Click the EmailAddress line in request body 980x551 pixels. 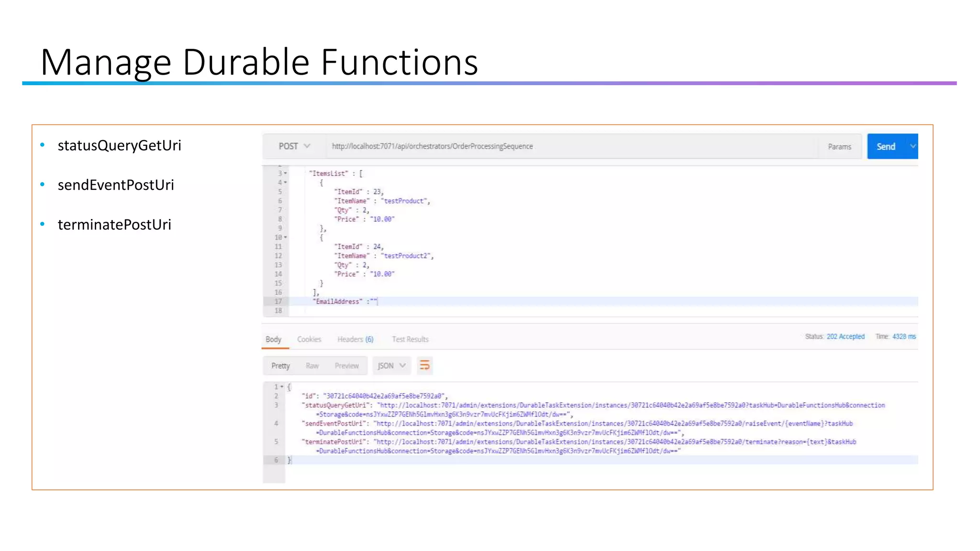[x=338, y=302]
